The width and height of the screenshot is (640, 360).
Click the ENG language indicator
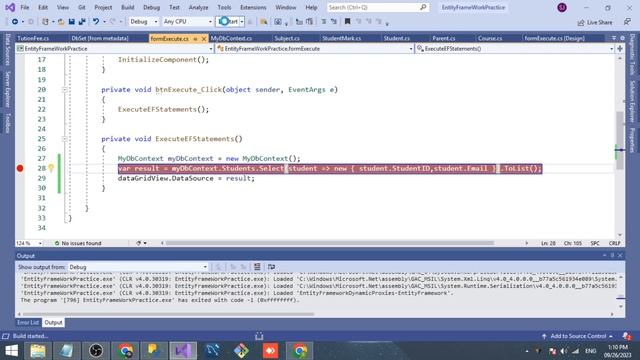[591, 351]
